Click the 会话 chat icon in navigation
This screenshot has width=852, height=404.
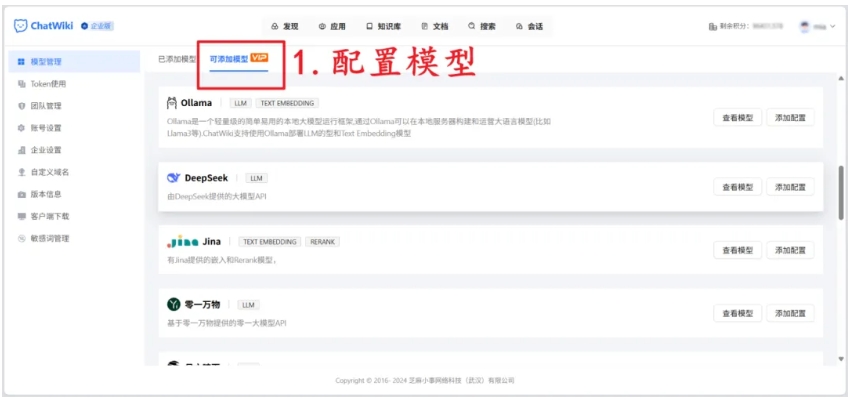point(519,26)
